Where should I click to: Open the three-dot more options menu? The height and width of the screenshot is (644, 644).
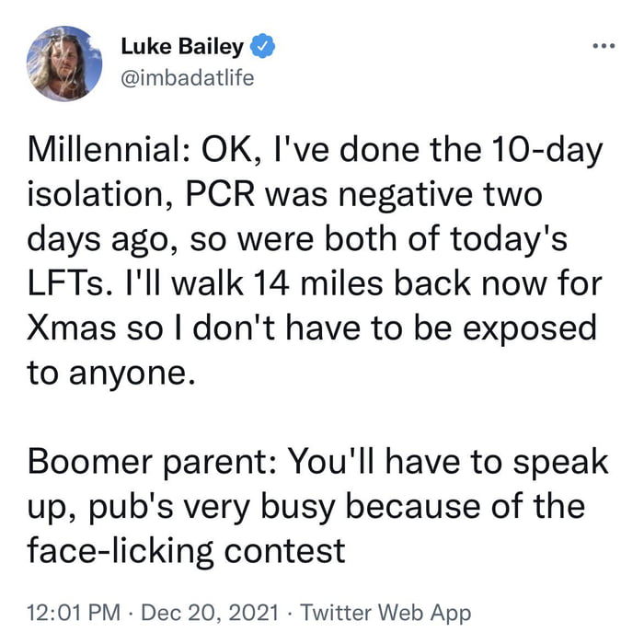(x=604, y=46)
